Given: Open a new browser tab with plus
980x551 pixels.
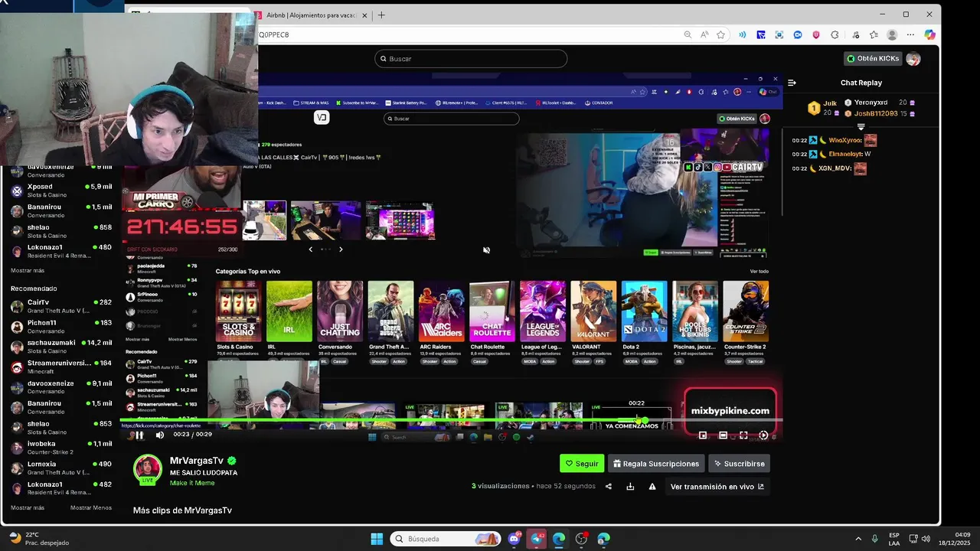Looking at the screenshot, I should tap(381, 15).
